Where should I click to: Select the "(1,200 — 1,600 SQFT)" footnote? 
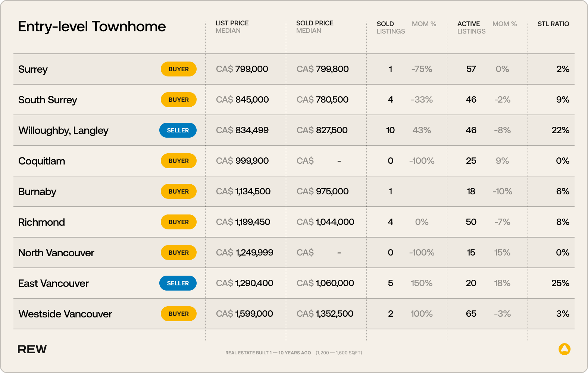339,352
